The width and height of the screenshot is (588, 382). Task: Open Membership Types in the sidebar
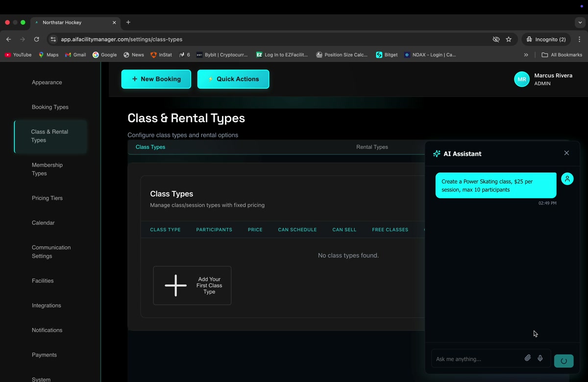[x=47, y=169]
